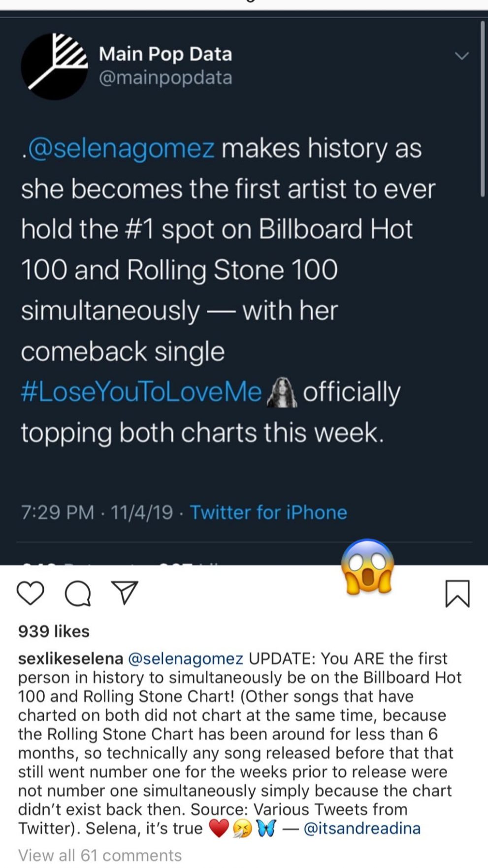Open the @selenagomez mention in the tweet
The image size is (488, 868).
coord(121,148)
